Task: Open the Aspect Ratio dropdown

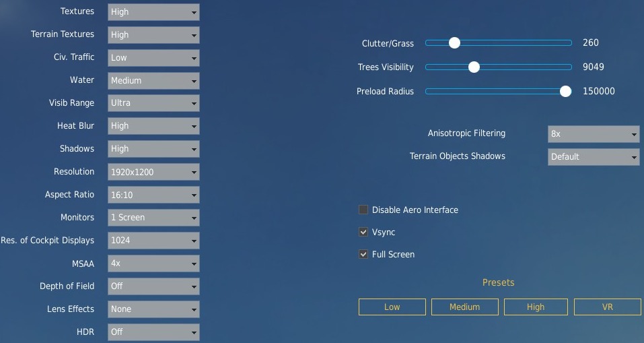Action: pos(153,195)
